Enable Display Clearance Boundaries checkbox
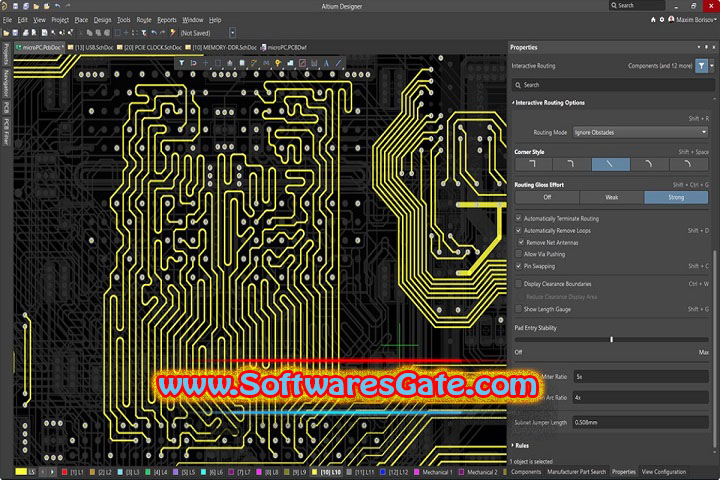 coord(518,283)
